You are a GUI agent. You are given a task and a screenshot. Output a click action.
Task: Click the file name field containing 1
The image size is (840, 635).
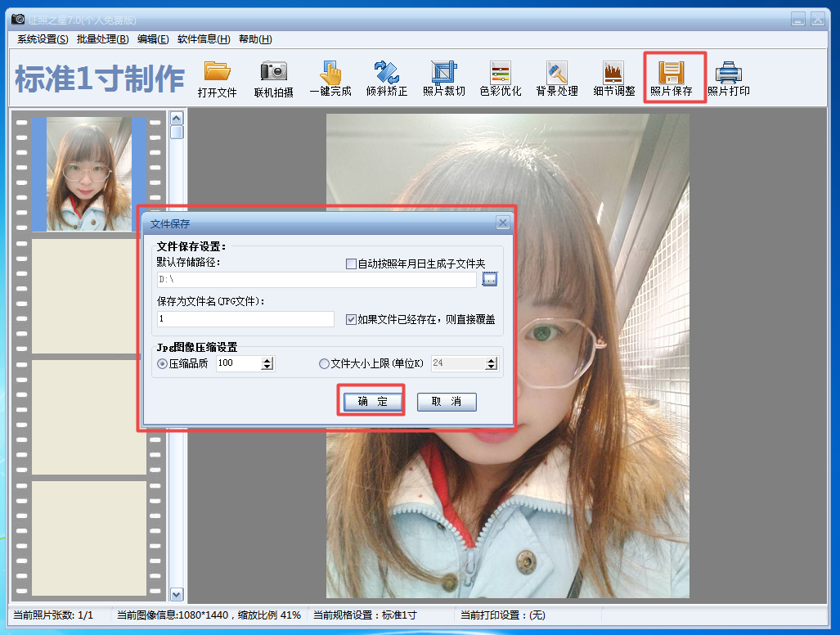[245, 319]
